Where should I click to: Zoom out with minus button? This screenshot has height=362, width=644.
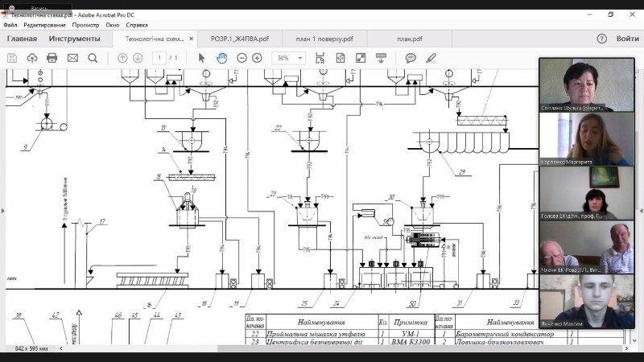[242, 58]
